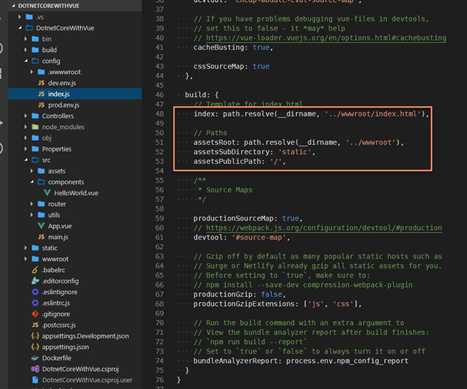Click the Docker whale icon for Dockerfile

35,358
